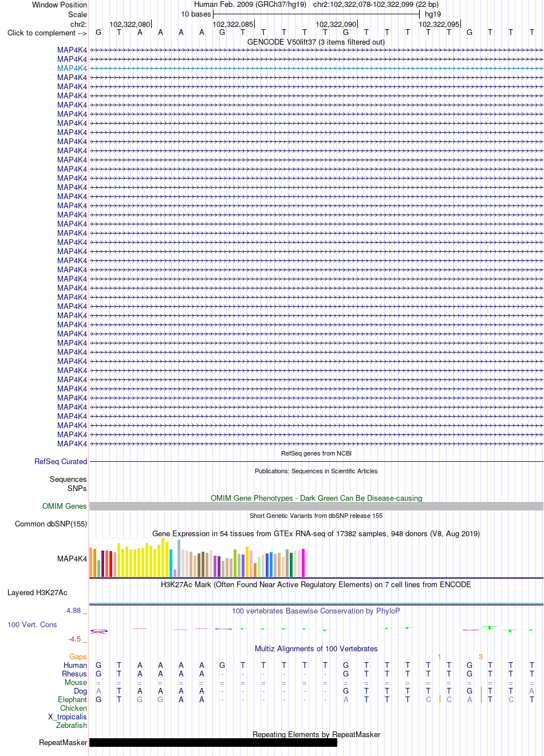Click position marker 102,322,080 on ruler
The height and width of the screenshot is (756, 544).
tap(129, 24)
